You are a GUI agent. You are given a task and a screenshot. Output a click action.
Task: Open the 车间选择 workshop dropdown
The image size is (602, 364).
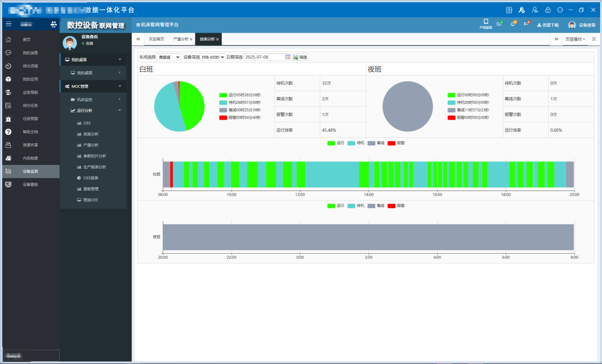[168, 57]
